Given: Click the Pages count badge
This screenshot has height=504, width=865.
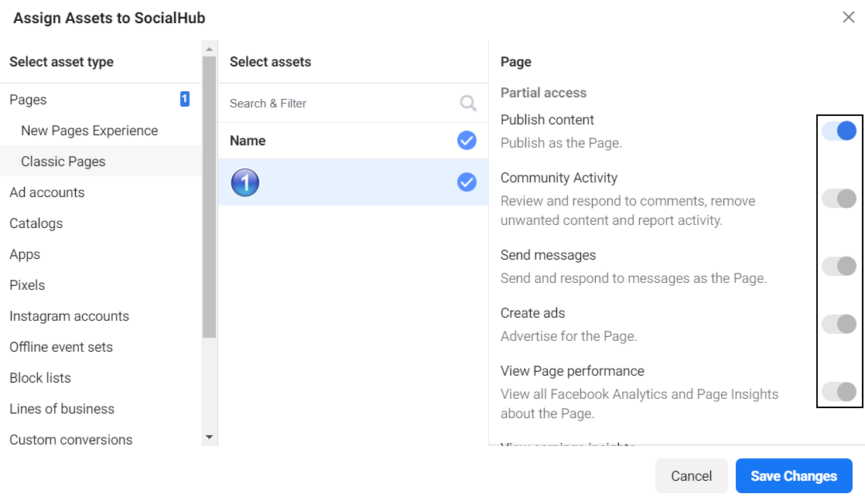Looking at the screenshot, I should coord(185,99).
